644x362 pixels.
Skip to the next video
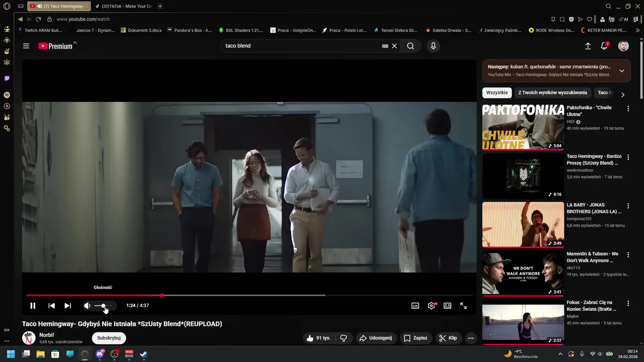[x=67, y=306]
